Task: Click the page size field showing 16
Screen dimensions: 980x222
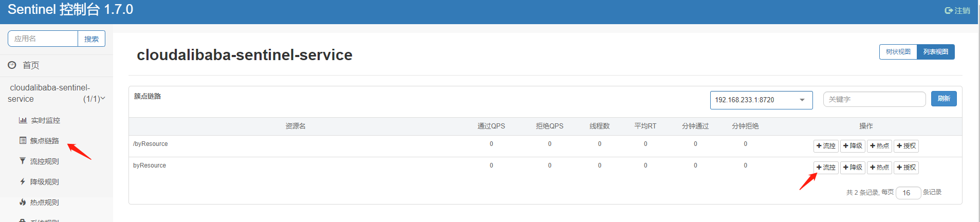Action: (x=908, y=193)
